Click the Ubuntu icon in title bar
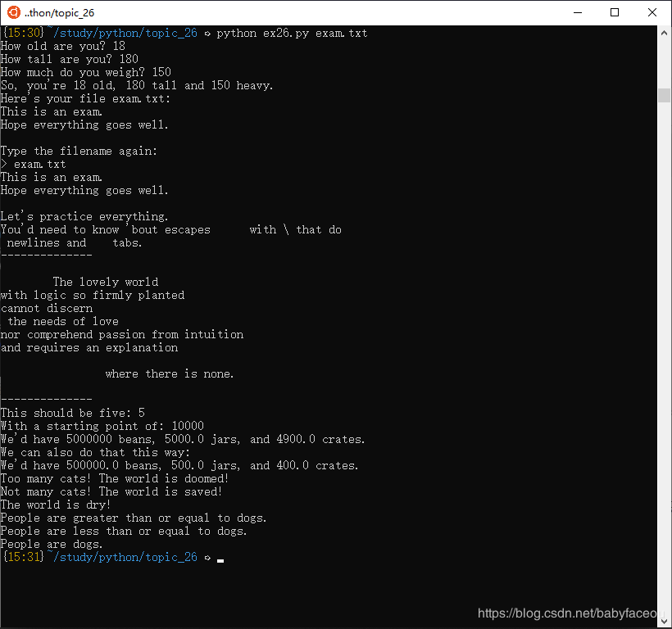 click(13, 12)
